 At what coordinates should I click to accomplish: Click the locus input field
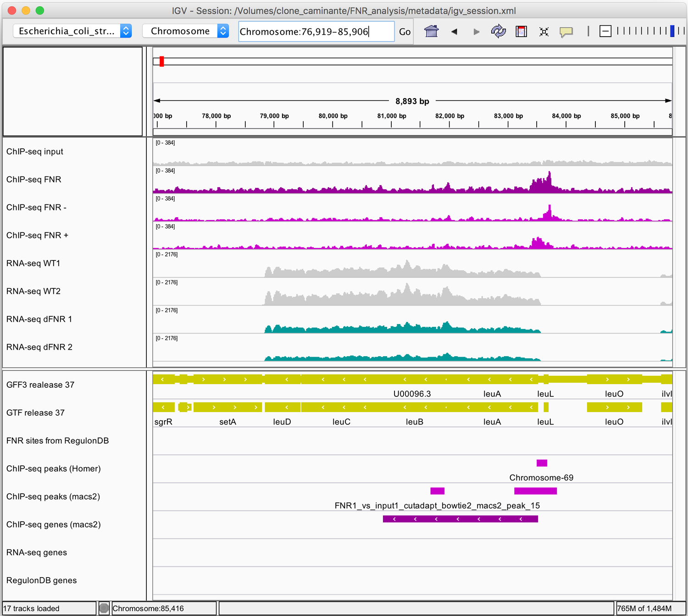tap(316, 31)
